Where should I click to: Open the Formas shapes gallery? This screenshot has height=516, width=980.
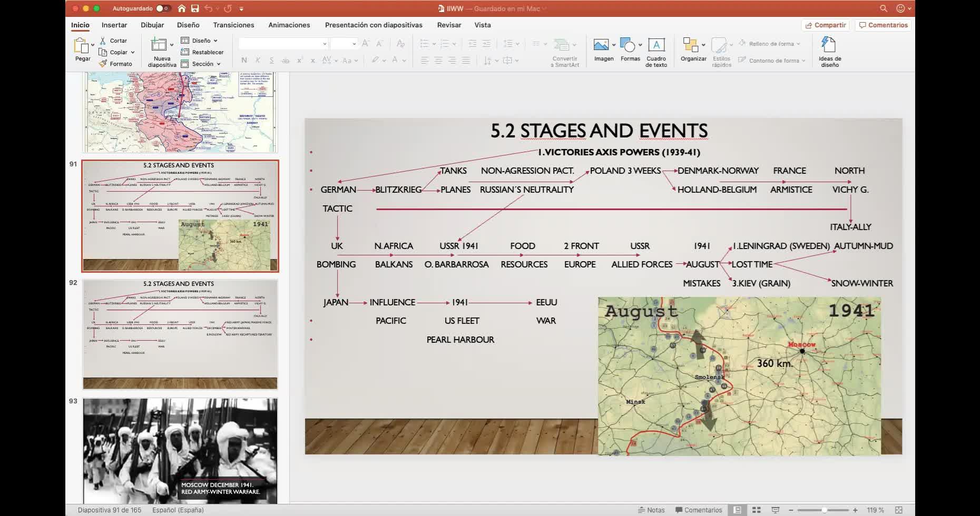click(628, 45)
